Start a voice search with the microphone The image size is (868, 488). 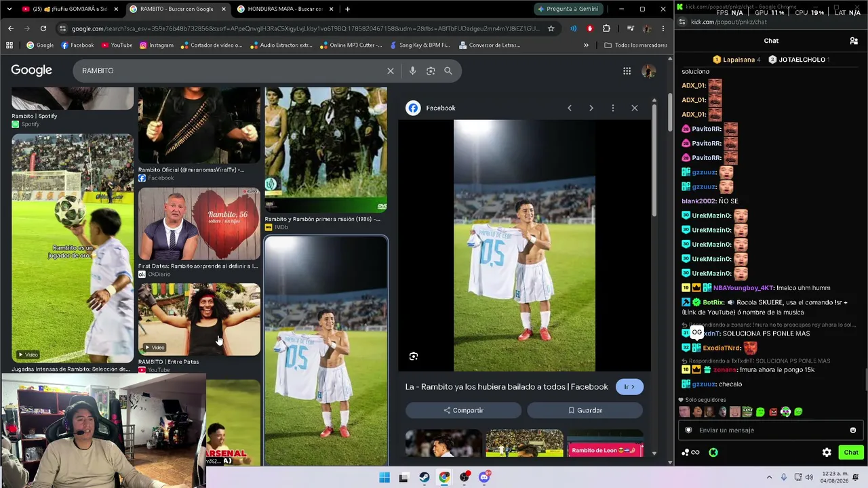coord(412,70)
